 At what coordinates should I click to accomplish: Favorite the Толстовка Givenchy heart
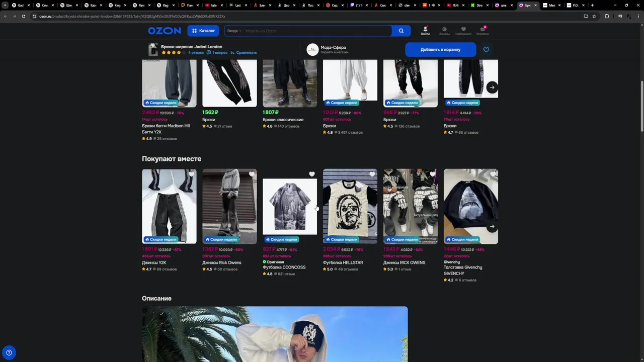(493, 174)
